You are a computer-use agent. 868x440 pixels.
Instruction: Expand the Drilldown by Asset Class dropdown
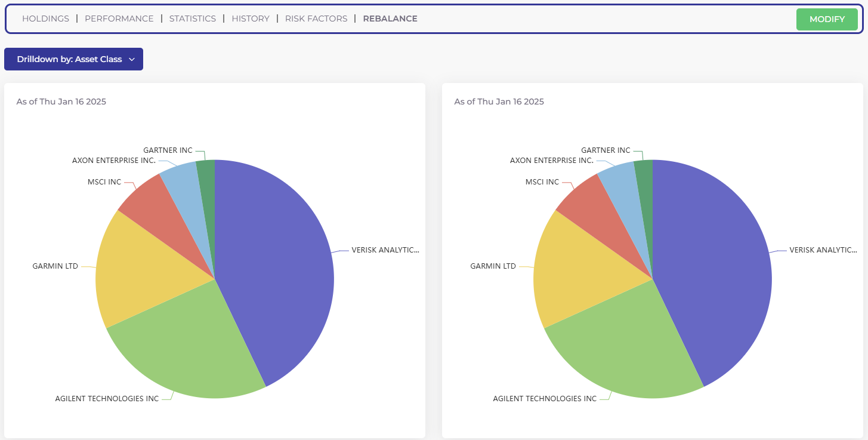pyautogui.click(x=74, y=59)
